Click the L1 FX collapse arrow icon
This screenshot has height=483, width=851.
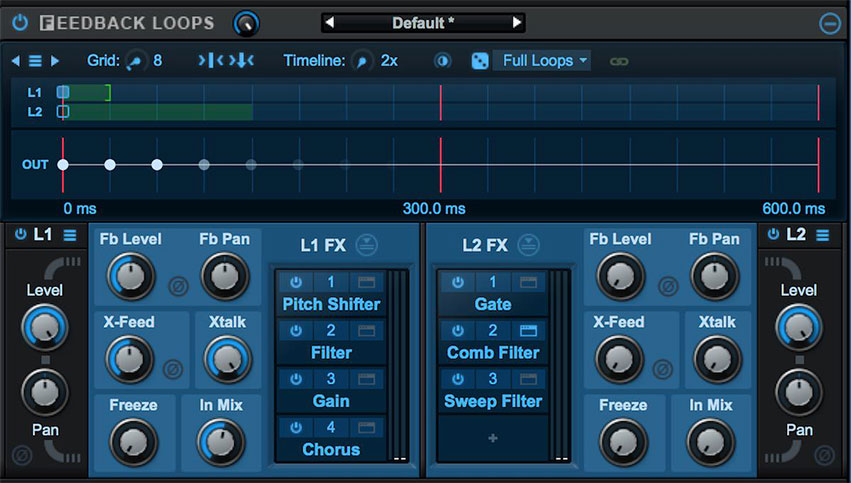(x=367, y=245)
